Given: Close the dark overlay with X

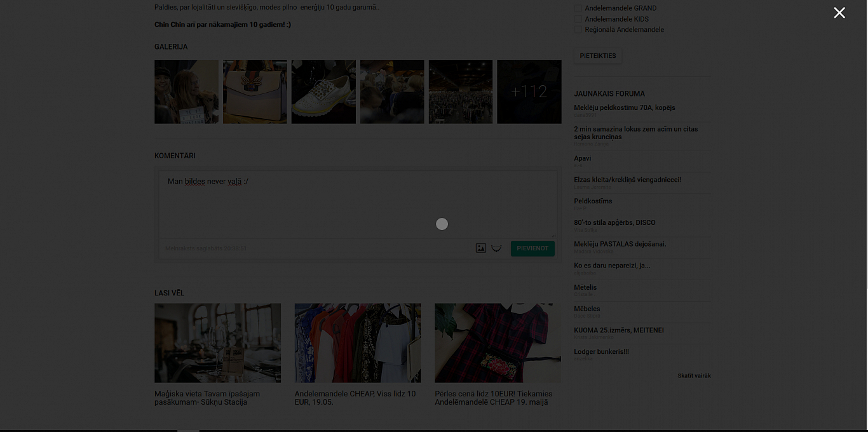Looking at the screenshot, I should (x=839, y=13).
